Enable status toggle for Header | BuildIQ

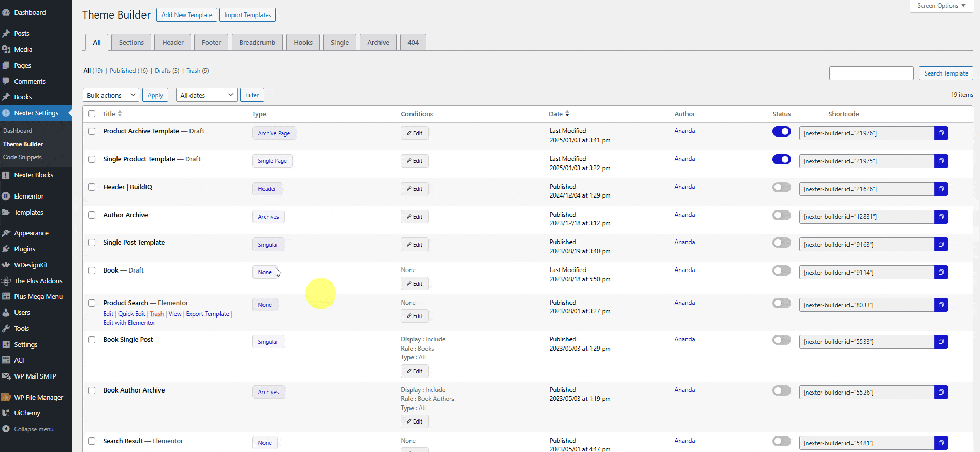click(781, 187)
